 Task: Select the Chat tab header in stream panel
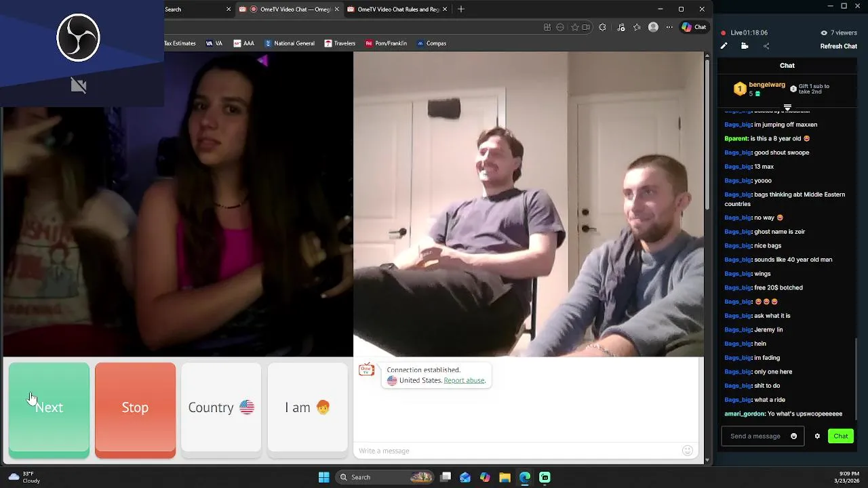pos(787,66)
